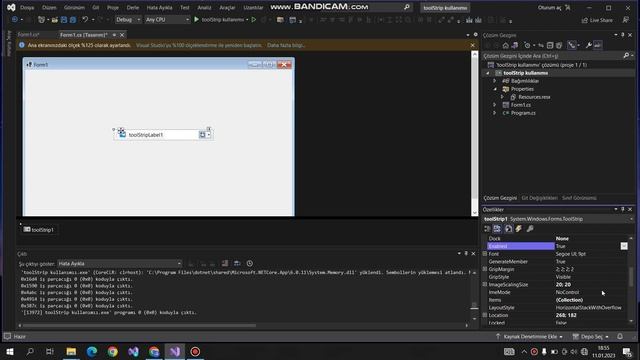Image resolution: width=640 pixels, height=360 pixels.
Task: Click the key Property Pages icon in Properties
Action: pyautogui.click(x=530, y=229)
